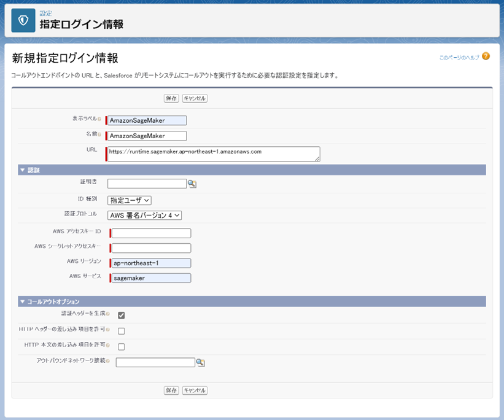This screenshot has width=504, height=420.
Task: Click info icon beside アウトバウンドネットワーク接続
Action: pyautogui.click(x=107, y=361)
